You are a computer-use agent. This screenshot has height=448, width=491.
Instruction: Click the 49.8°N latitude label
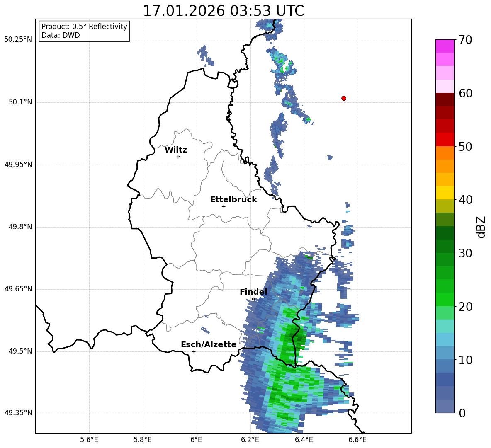pos(21,227)
